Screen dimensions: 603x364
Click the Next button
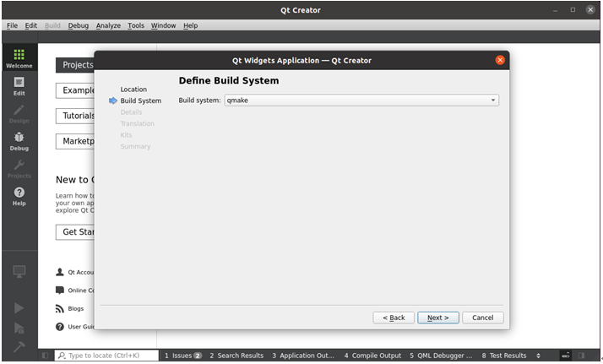pyautogui.click(x=438, y=318)
